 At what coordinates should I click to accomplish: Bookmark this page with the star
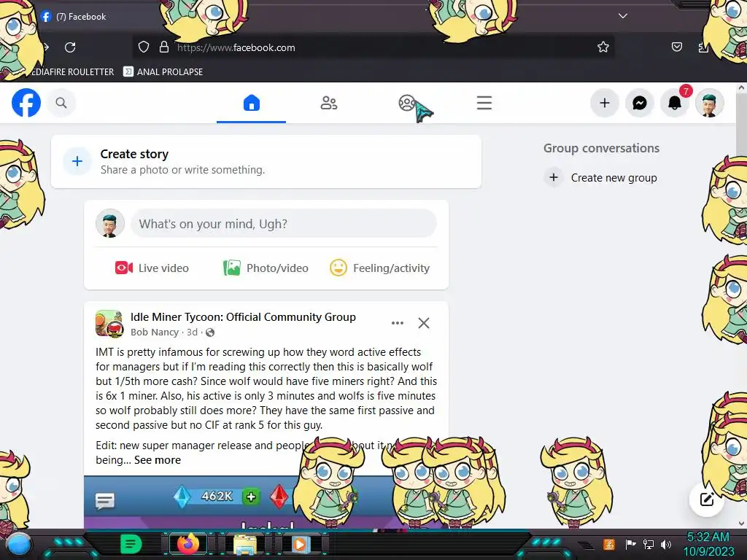pyautogui.click(x=603, y=47)
